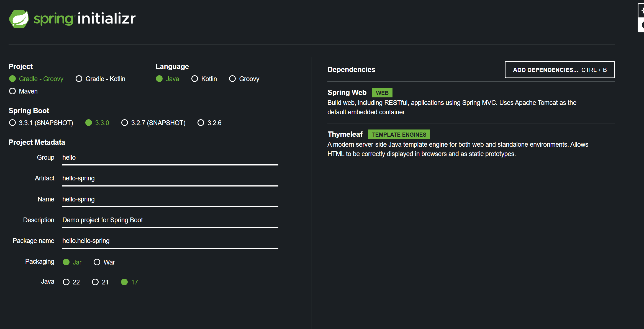The width and height of the screenshot is (644, 329).
Task: Click the Thymeleaf dependency entry
Action: (x=345, y=134)
